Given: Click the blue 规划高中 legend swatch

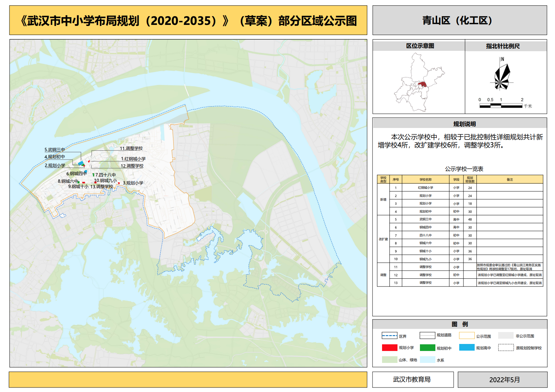Looking at the screenshot, I should pos(467,347).
